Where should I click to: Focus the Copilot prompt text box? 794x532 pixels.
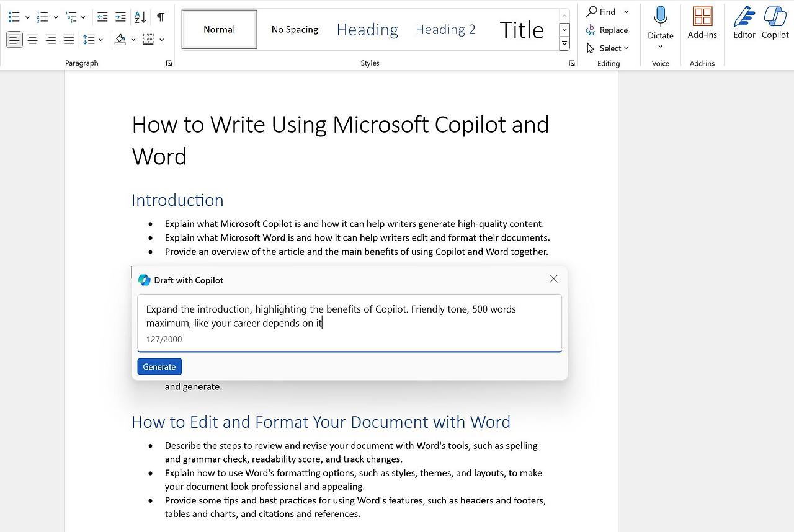pos(349,323)
